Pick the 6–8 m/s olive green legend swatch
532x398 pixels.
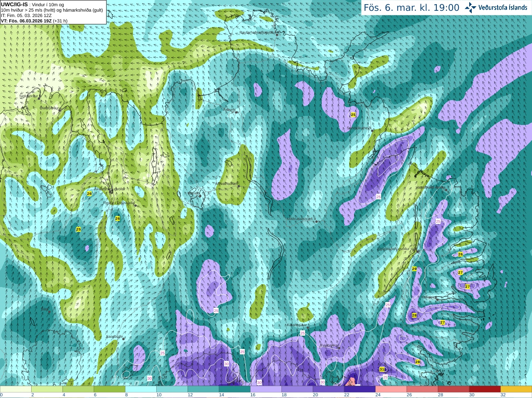[x=110, y=389]
